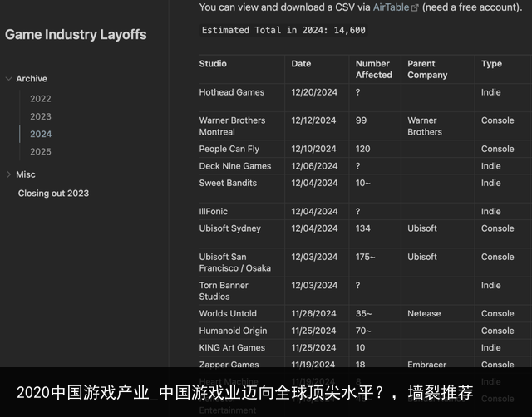Expand the Misc section chevron

click(9, 174)
